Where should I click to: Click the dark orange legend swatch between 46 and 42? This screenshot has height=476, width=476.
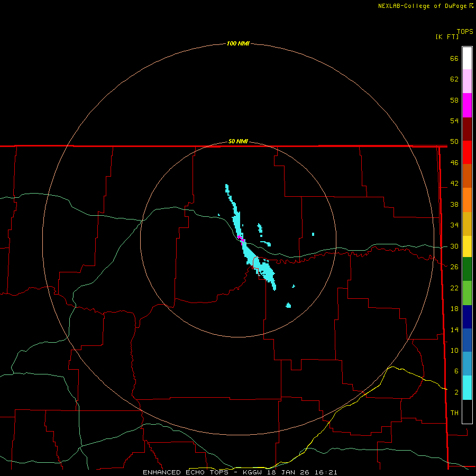click(x=467, y=176)
